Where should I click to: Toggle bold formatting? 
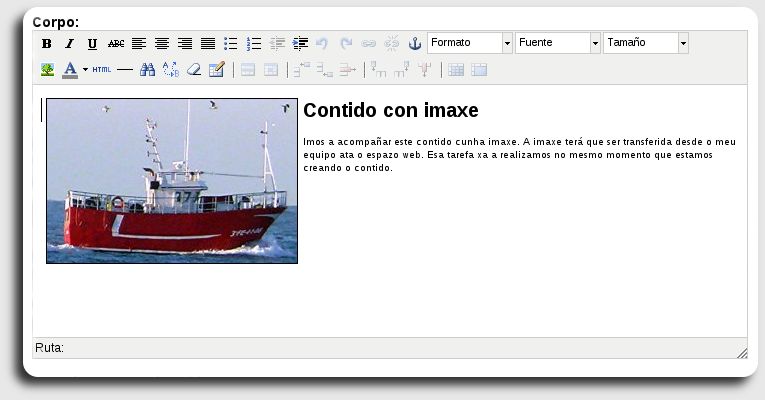pyautogui.click(x=47, y=43)
